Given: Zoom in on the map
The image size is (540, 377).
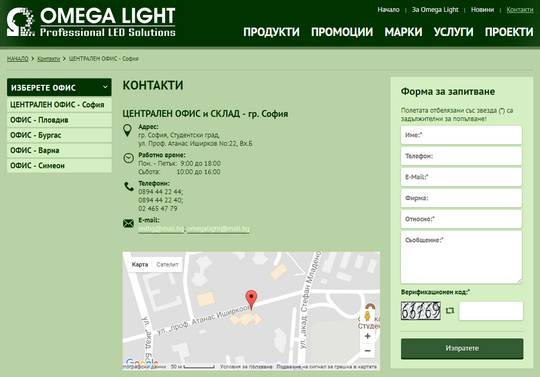Looking at the screenshot, I should [367, 336].
